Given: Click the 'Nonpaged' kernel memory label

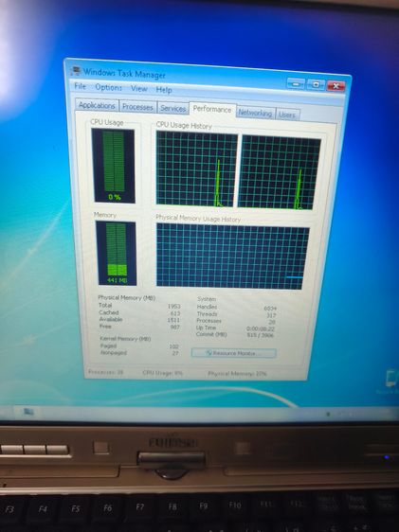Looking at the screenshot, I should coord(114,352).
